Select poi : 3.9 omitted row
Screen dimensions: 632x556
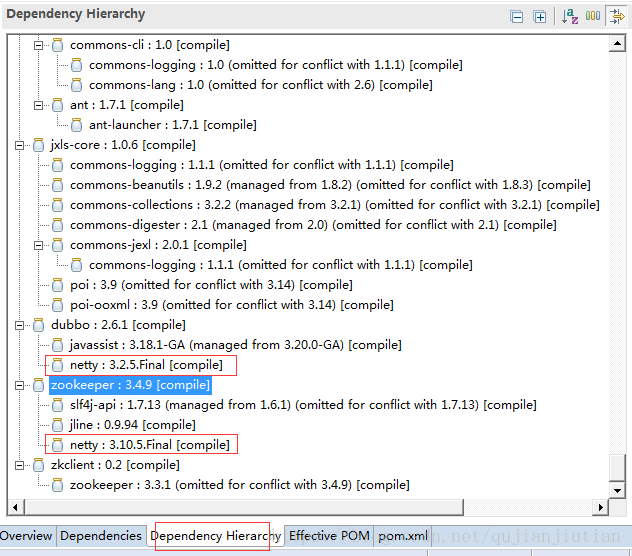[211, 285]
